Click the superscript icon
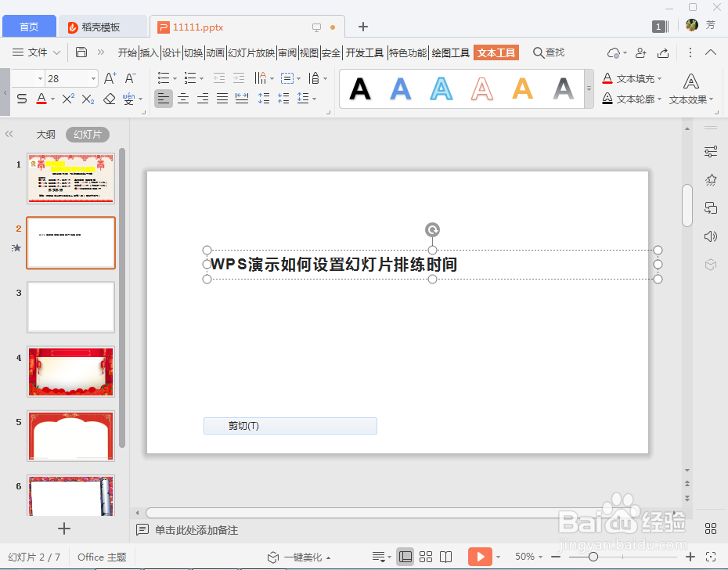The image size is (728, 570). [x=67, y=98]
